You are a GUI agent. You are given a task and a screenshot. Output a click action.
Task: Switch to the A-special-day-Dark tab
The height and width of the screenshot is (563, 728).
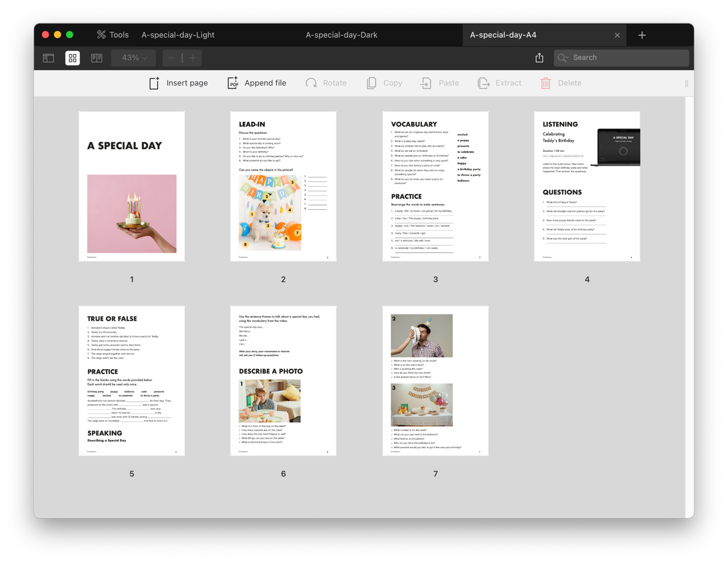click(x=341, y=35)
